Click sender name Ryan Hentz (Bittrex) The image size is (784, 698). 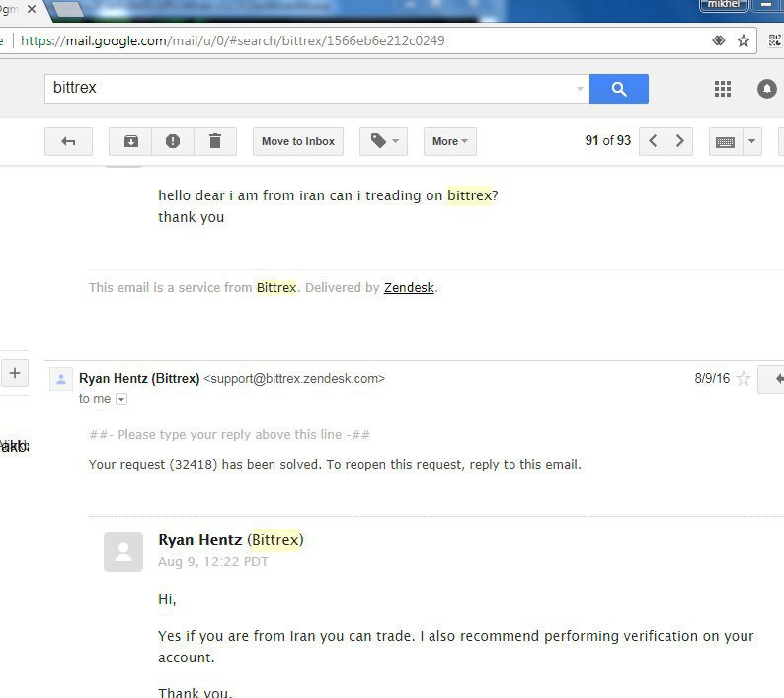pos(139,378)
